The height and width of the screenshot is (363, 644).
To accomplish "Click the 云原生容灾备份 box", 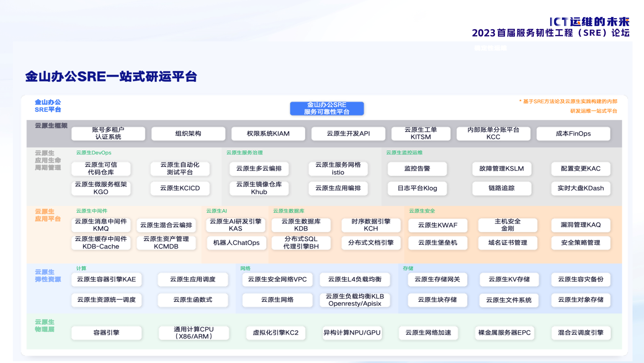I will [581, 279].
